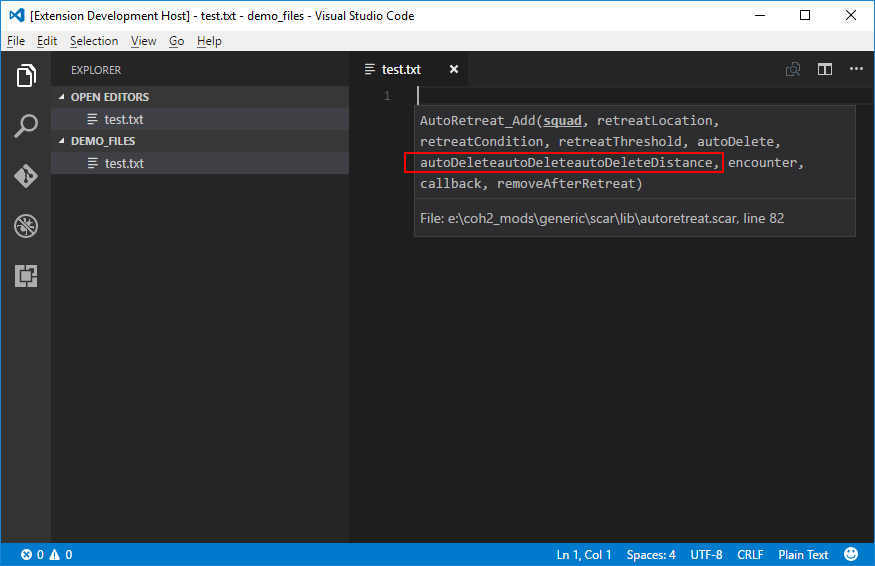Split the editor with the split icon
Screen dimensions: 875x566
[x=825, y=69]
